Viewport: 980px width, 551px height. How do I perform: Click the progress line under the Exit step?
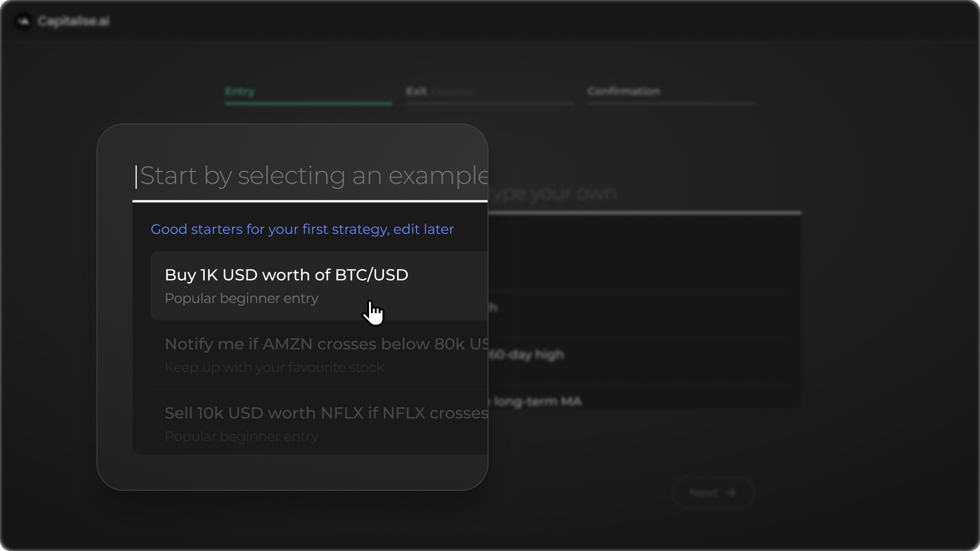(489, 104)
